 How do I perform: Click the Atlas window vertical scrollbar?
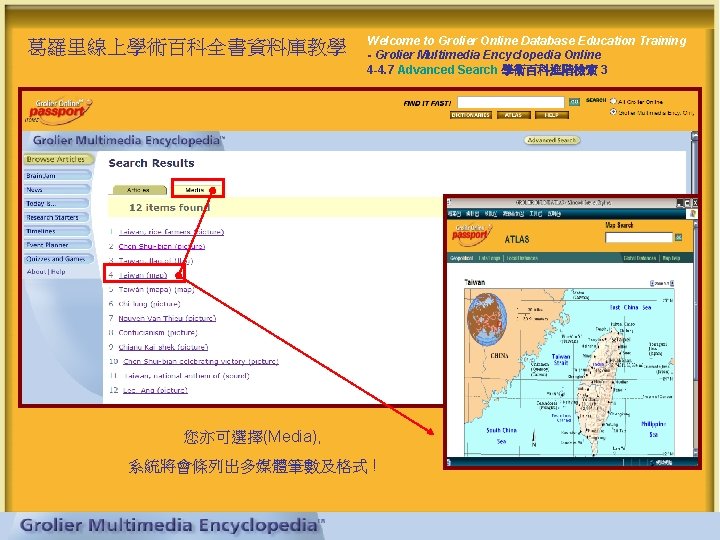pyautogui.click(x=695, y=340)
